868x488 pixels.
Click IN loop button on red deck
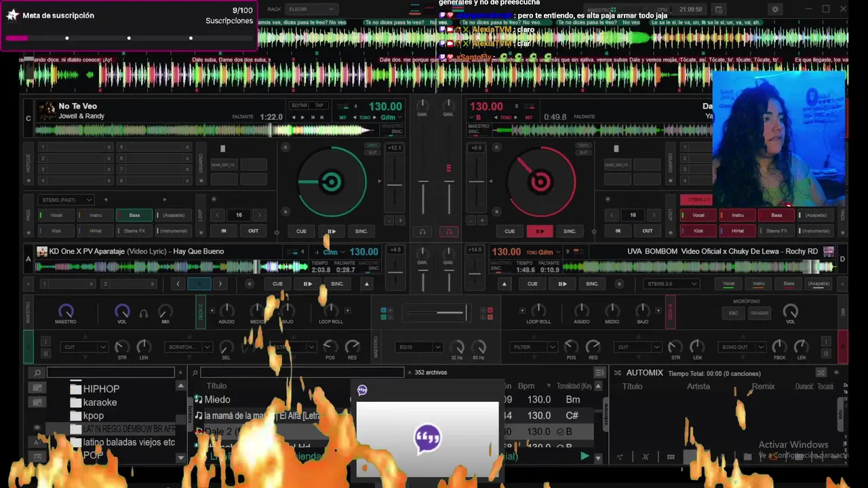617,230
